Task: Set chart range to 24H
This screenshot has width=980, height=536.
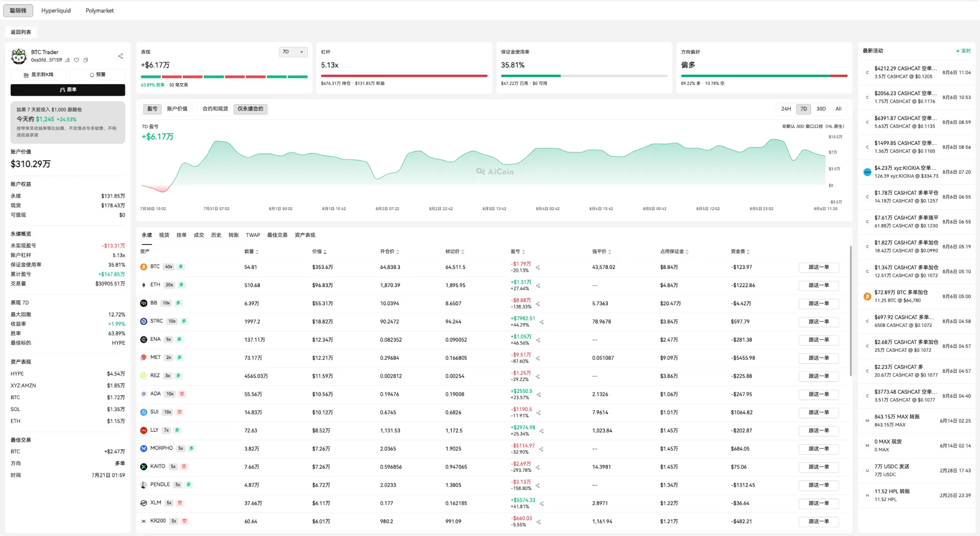Action: [x=786, y=109]
